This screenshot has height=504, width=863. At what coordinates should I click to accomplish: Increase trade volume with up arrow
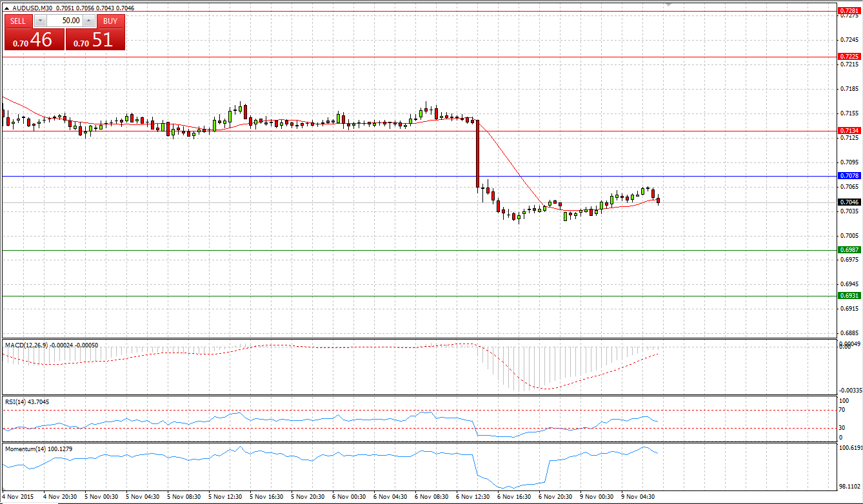tap(89, 21)
